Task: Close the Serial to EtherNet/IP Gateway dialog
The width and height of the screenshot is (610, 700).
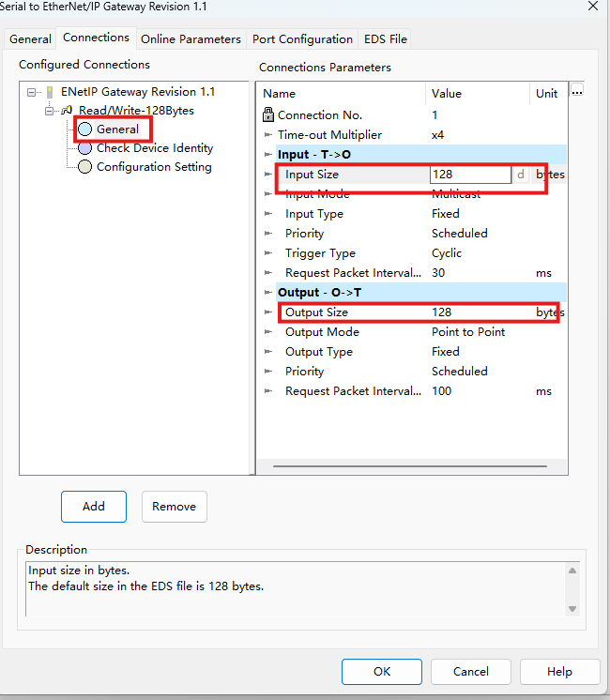Action: pos(593,6)
